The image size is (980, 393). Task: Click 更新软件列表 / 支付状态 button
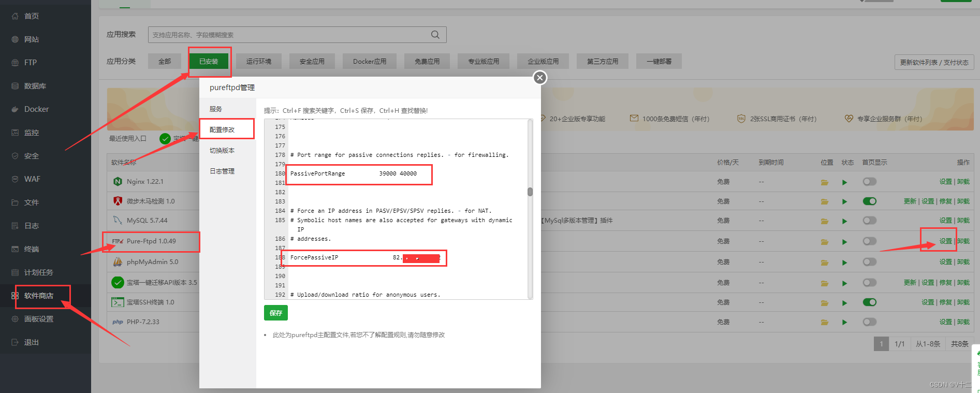click(x=934, y=62)
